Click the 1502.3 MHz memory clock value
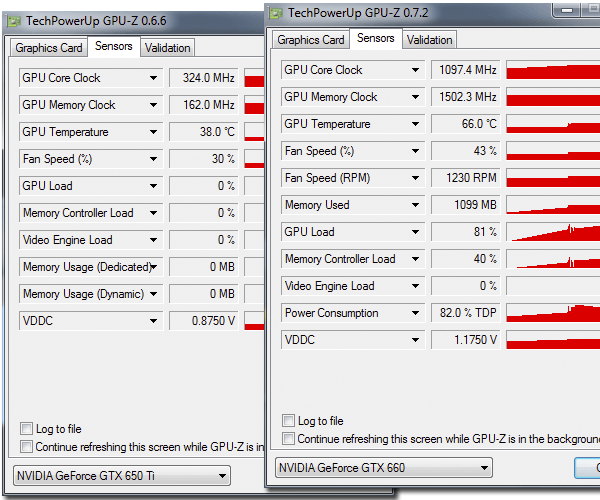Screen dimensions: 600x500 tap(466, 97)
